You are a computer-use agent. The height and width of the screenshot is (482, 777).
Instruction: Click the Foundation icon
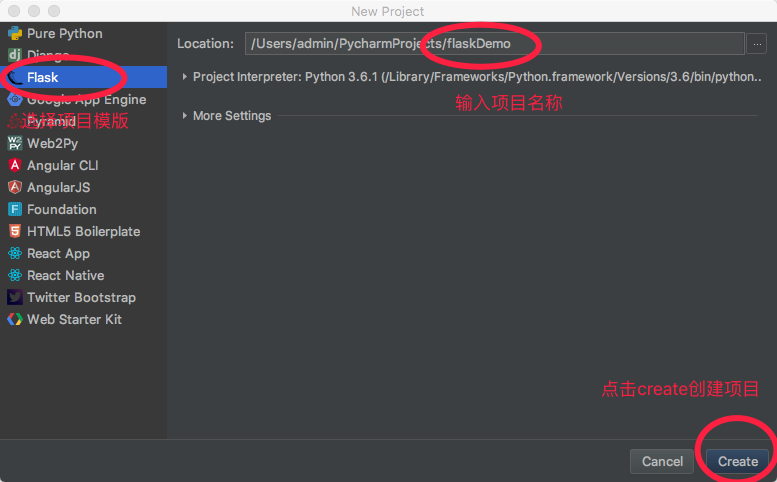[15, 209]
